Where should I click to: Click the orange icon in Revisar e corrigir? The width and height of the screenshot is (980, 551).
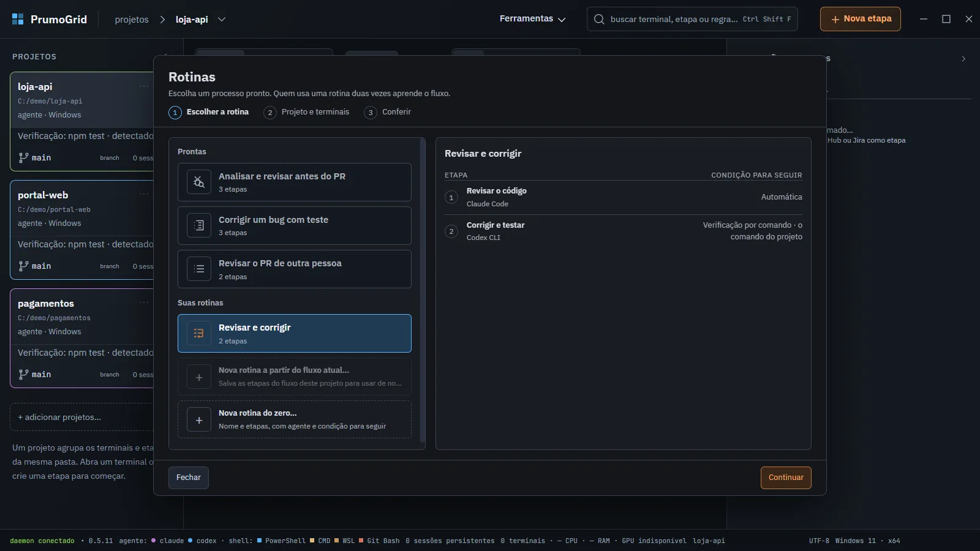199,333
